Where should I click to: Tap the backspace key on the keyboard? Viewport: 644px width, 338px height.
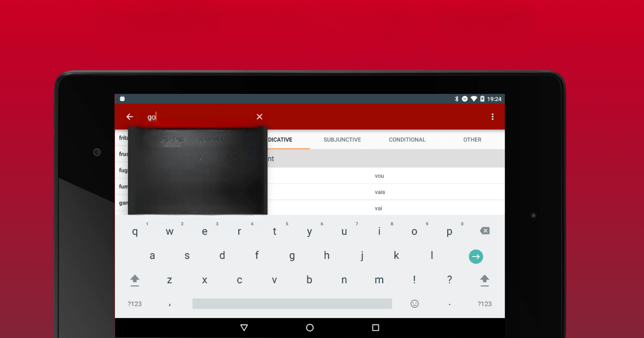485,231
